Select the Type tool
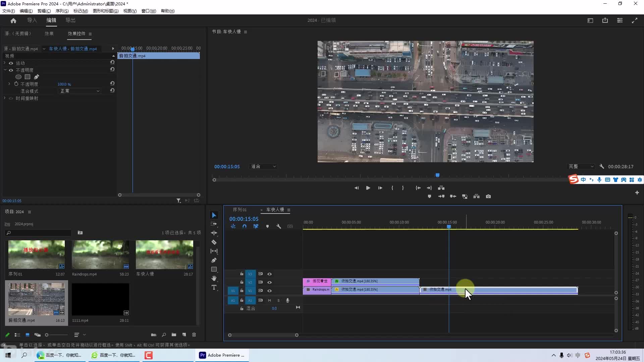The width and height of the screenshot is (644, 362). tap(214, 287)
